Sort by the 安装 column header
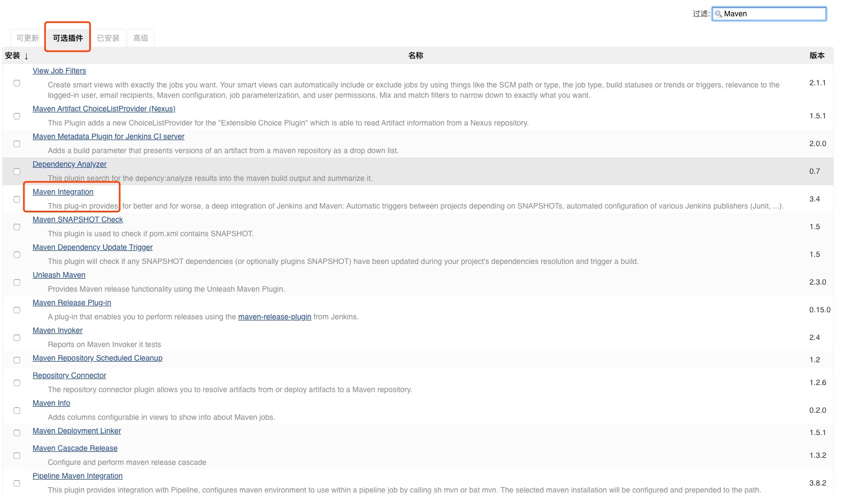 (x=13, y=55)
